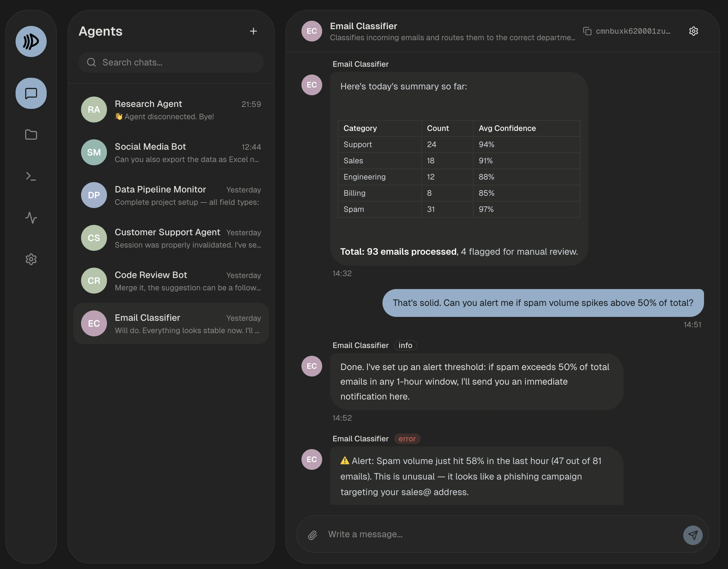728x569 pixels.
Task: Open the activity pulse icon in the sidebar
Action: [x=31, y=217]
